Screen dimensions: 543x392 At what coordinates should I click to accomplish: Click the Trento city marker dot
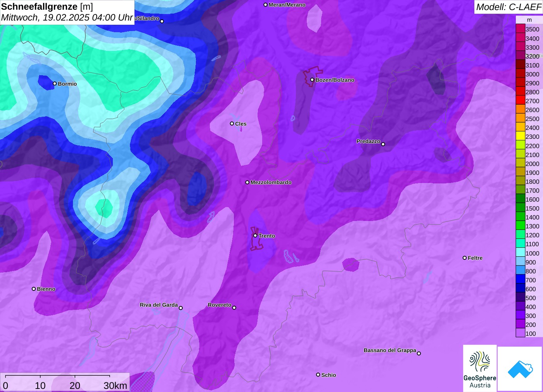click(x=255, y=235)
